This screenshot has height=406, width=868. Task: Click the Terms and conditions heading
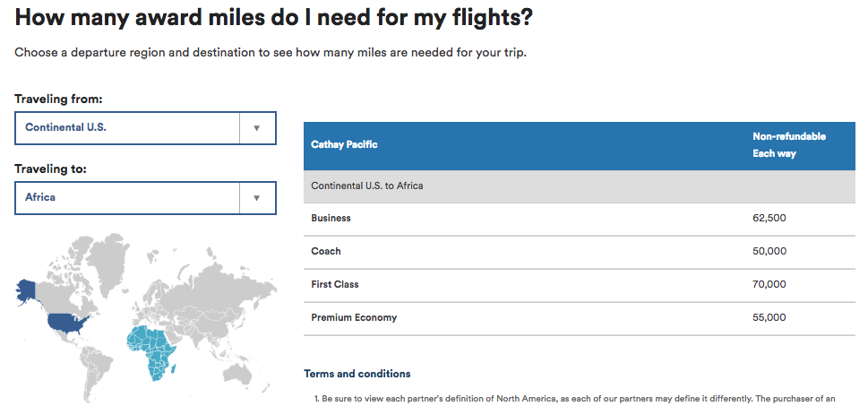[357, 374]
